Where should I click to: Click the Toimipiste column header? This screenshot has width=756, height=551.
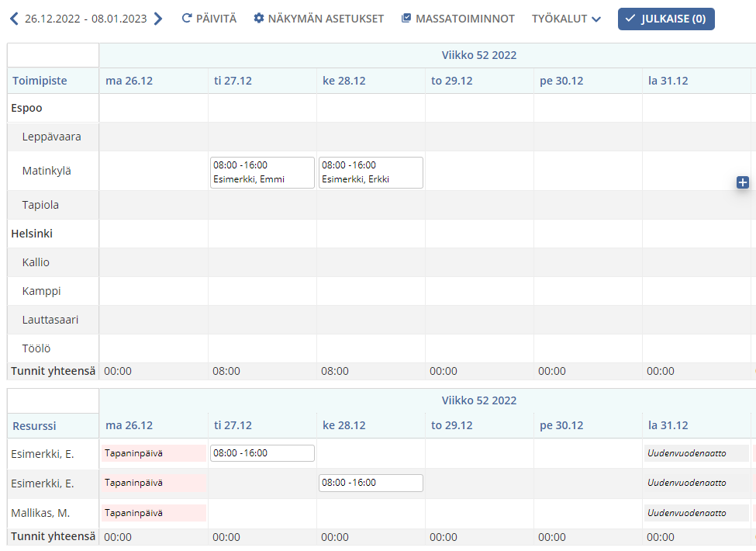click(x=40, y=81)
